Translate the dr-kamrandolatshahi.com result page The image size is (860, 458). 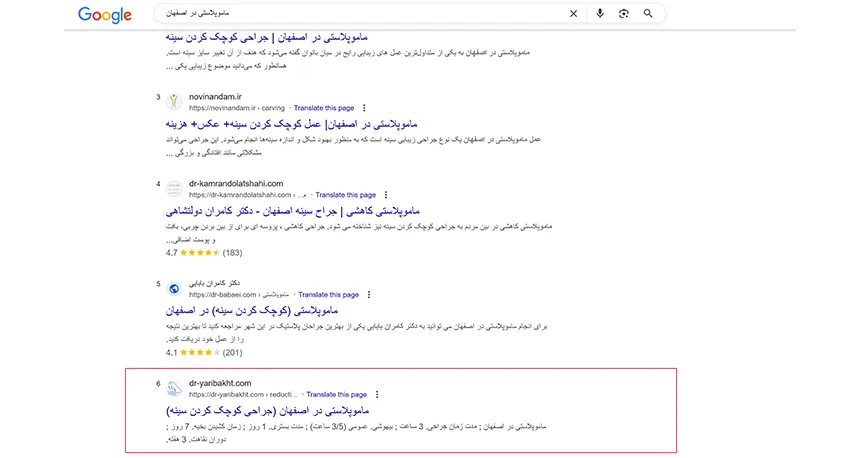(x=345, y=195)
